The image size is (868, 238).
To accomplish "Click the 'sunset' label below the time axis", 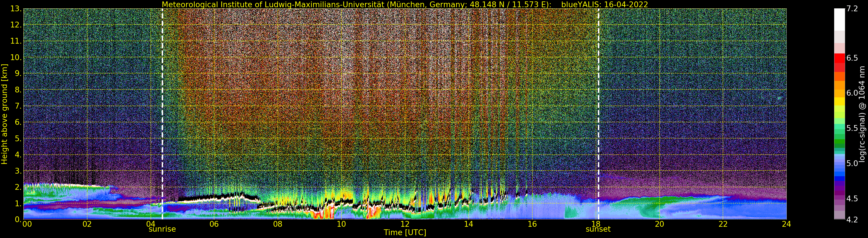I will pyautogui.click(x=598, y=229).
